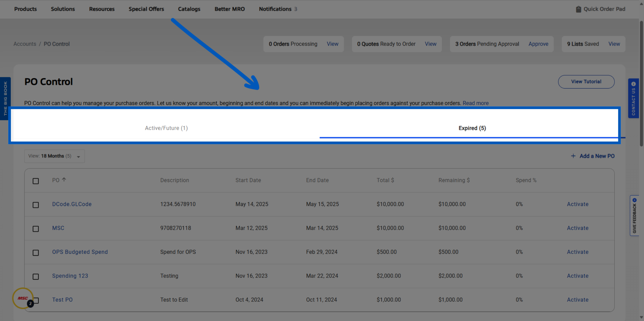Click the Oct 4, 2024 start date

pos(249,300)
